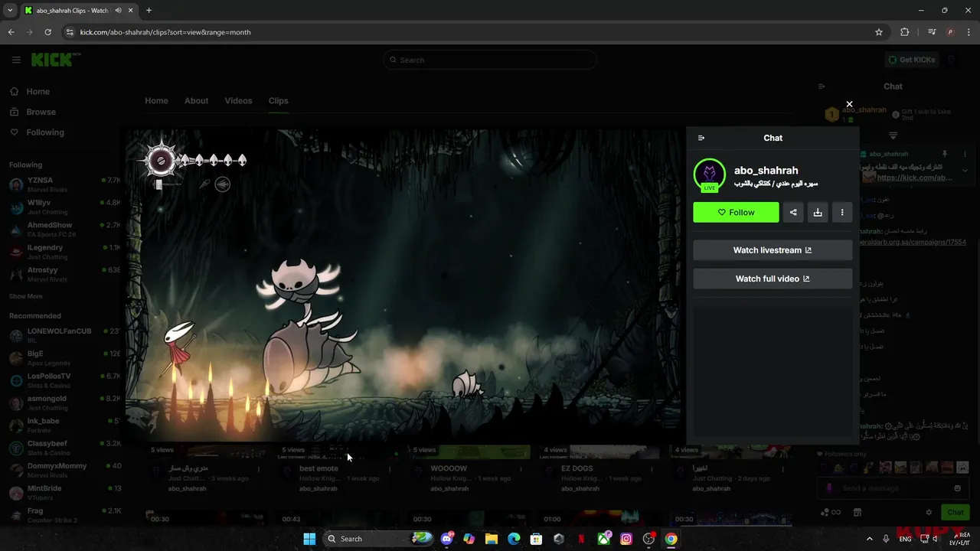Open the chat emoji picker
The width and height of the screenshot is (980, 551).
[x=957, y=488]
